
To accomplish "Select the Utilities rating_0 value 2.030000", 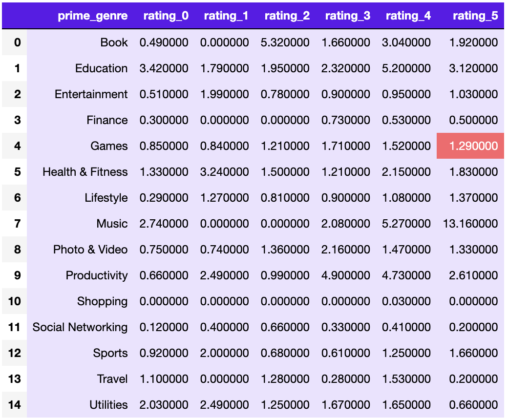I will 164,405.
